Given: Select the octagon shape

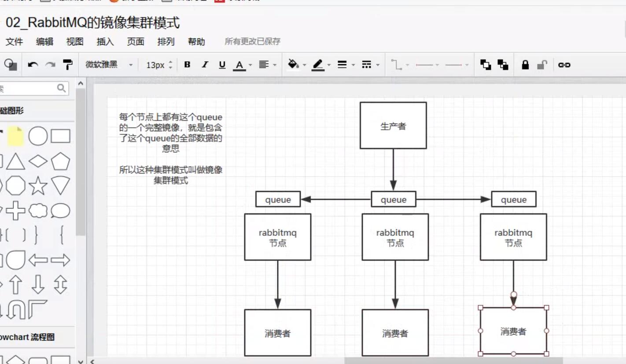Looking at the screenshot, I should [x=15, y=186].
